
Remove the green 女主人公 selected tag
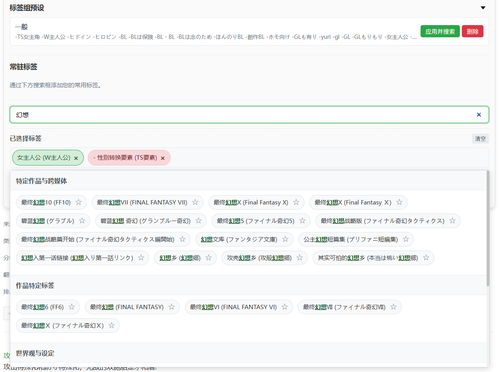[x=76, y=158]
